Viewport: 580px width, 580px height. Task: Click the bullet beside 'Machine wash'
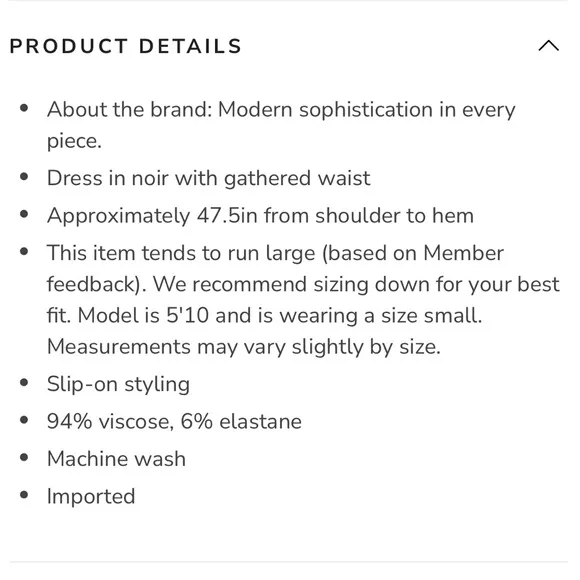pos(24,457)
